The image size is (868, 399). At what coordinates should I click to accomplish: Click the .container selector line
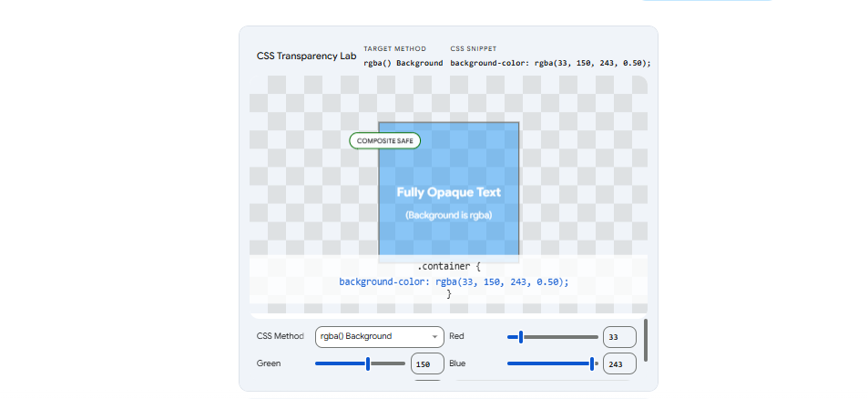click(448, 267)
